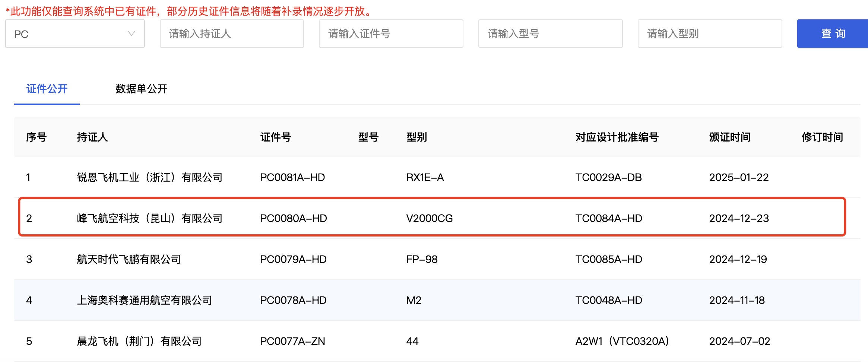Click the holder name input field
This screenshot has width=868, height=362.
point(232,34)
